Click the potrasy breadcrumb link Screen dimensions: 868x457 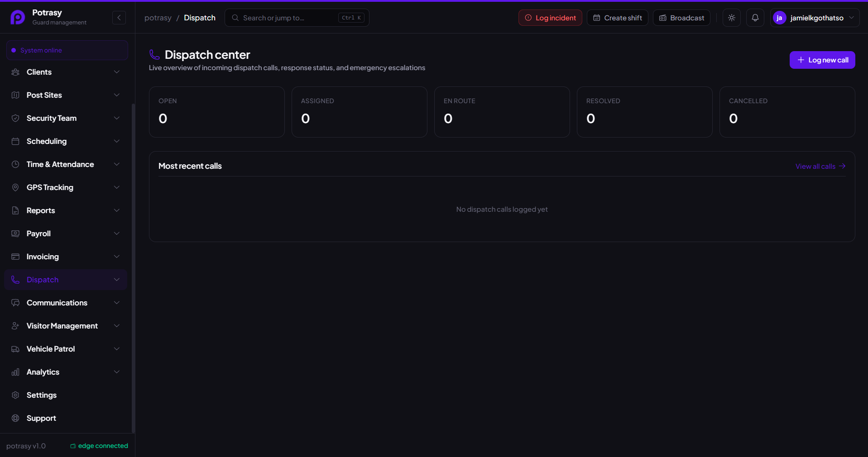tap(158, 18)
